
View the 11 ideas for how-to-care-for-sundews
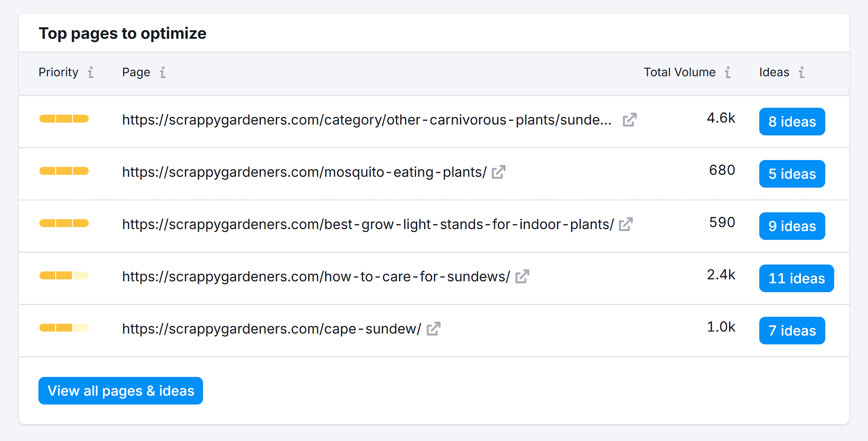pyautogui.click(x=796, y=278)
